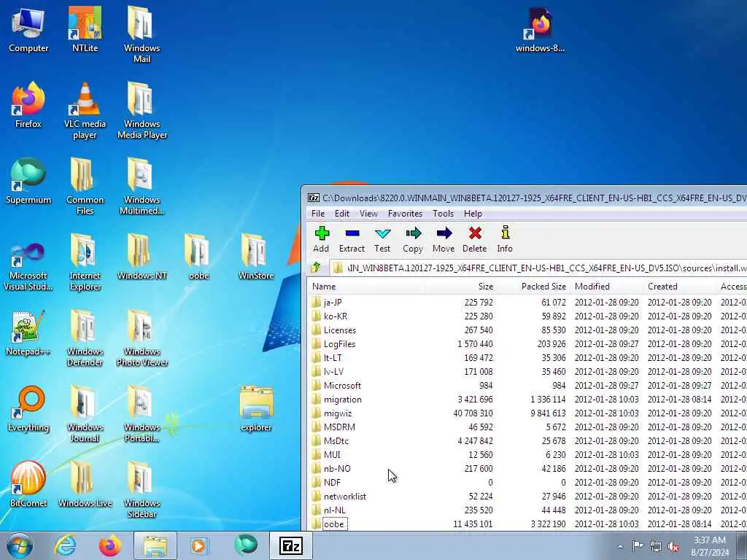Show hidden system tray icons
The height and width of the screenshot is (560, 747).
pyautogui.click(x=620, y=547)
